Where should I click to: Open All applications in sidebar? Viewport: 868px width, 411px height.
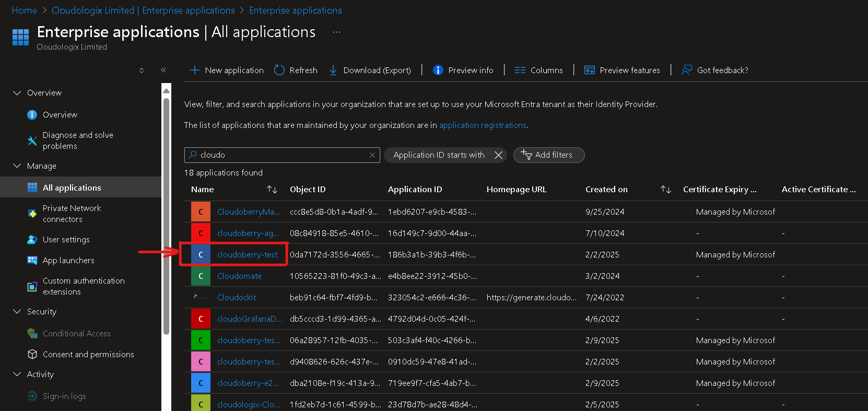[81, 187]
